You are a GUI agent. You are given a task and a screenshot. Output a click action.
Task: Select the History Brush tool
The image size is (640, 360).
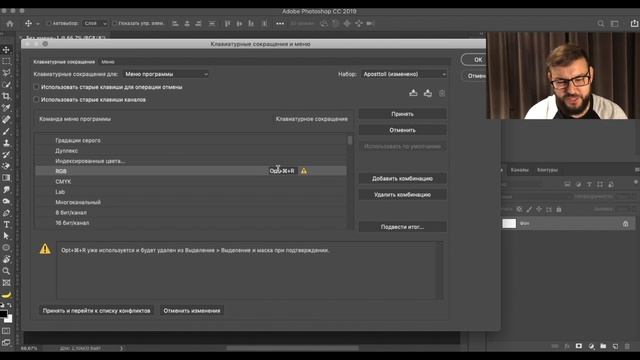(6, 155)
